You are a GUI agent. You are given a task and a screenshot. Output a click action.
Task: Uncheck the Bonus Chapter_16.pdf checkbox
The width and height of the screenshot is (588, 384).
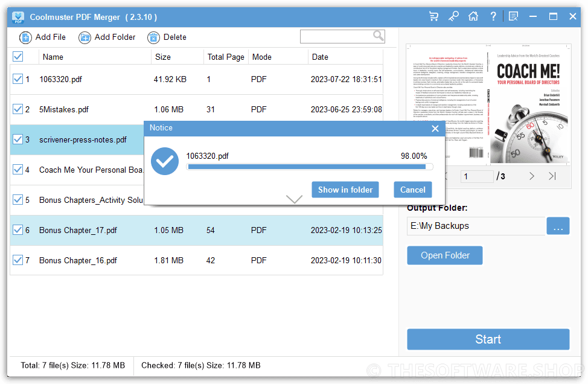click(18, 260)
